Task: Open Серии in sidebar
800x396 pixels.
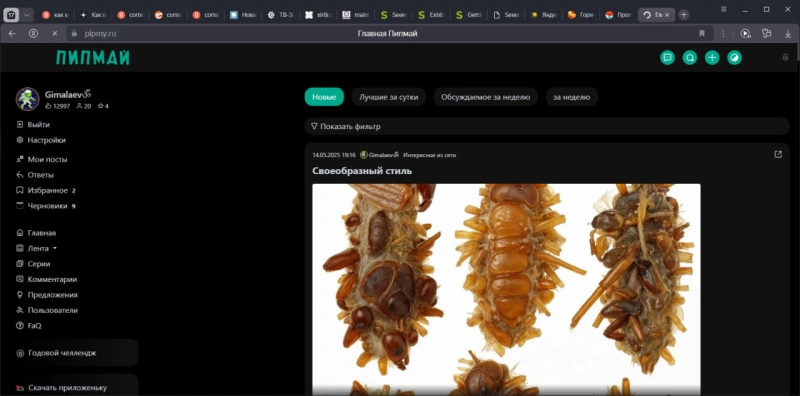Action: 33,264
